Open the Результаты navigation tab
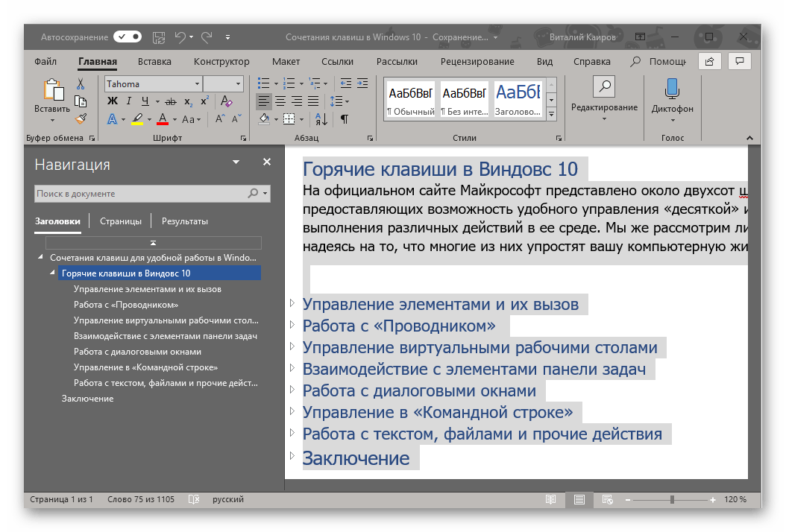This screenshot has height=532, width=786. coord(184,221)
